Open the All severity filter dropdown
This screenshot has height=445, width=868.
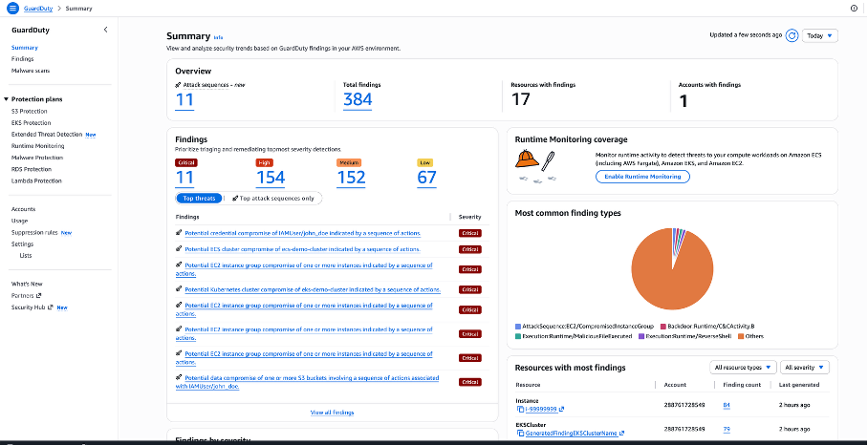(x=804, y=367)
